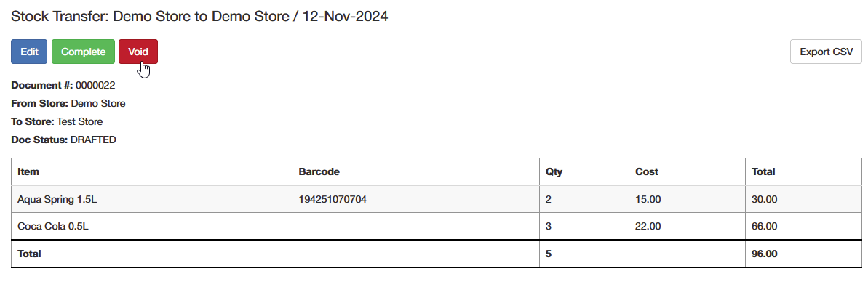The height and width of the screenshot is (303, 868).
Task: Click barcode 194251070704
Action: tap(333, 199)
